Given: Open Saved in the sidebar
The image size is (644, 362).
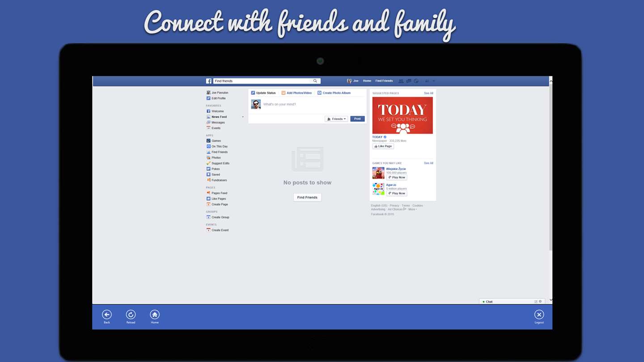Looking at the screenshot, I should point(213,175).
